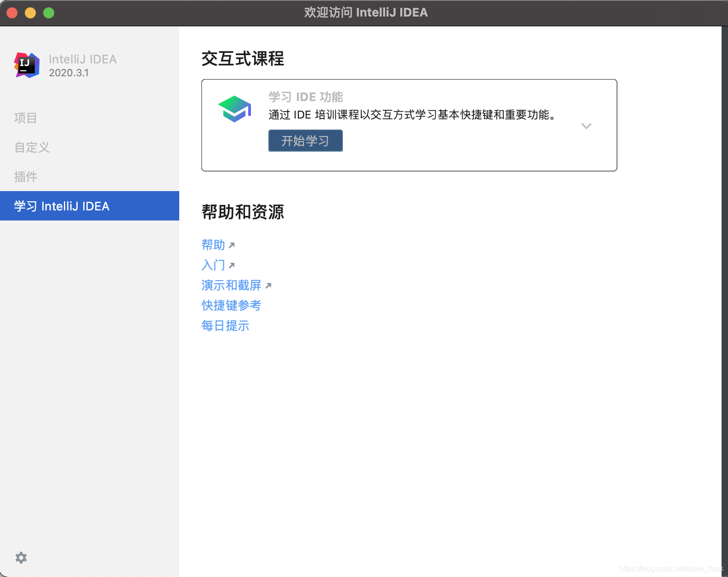
Task: Open the 入门 link
Action: click(213, 265)
